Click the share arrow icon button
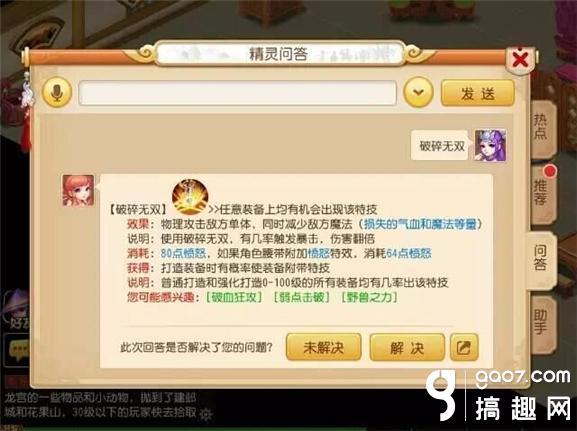This screenshot has width=577, height=431. [x=464, y=347]
